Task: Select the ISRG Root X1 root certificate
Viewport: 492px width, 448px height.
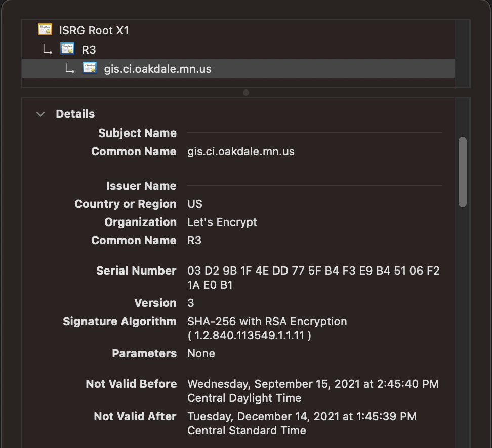Action: [94, 30]
